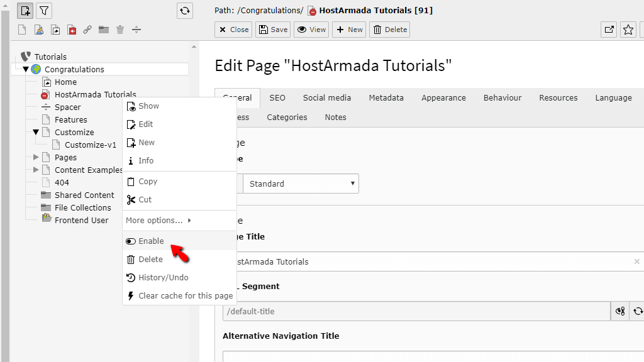Click the Page Title input field
This screenshot has height=362, width=644.
(433, 261)
